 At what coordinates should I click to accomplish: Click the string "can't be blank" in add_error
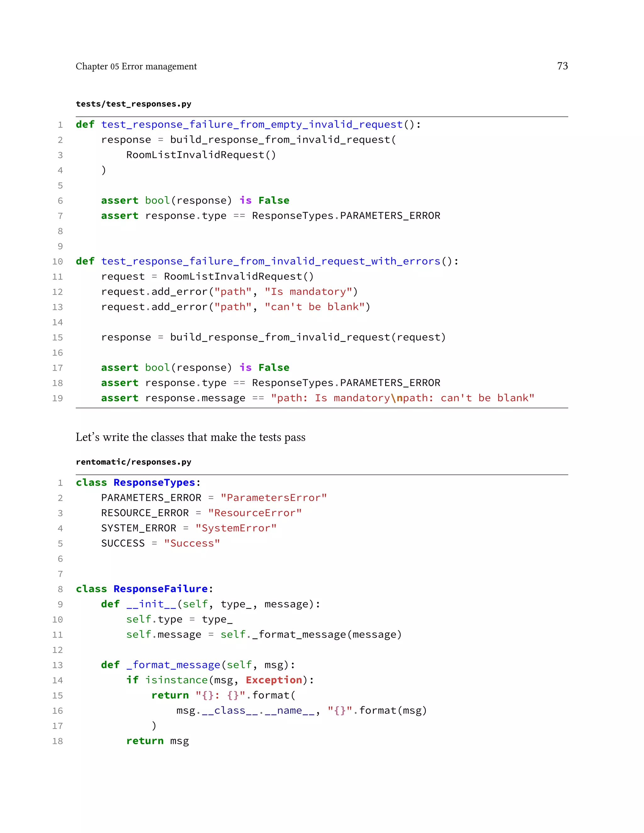click(x=315, y=307)
